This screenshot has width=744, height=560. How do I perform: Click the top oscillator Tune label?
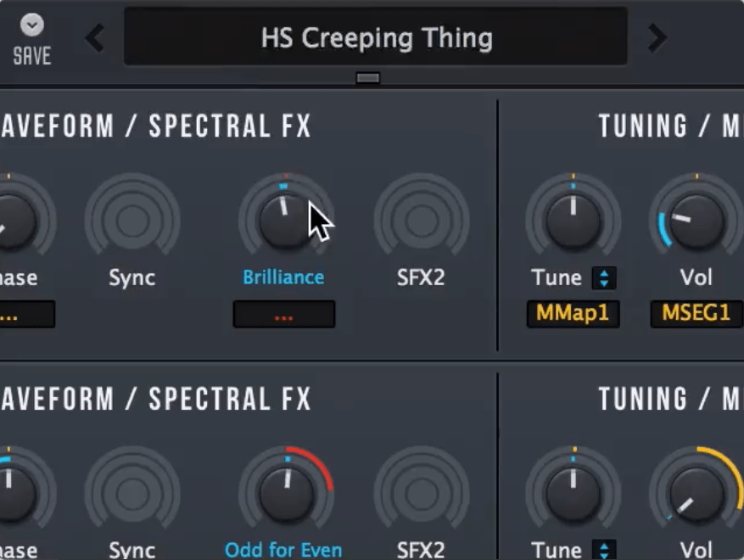557,277
